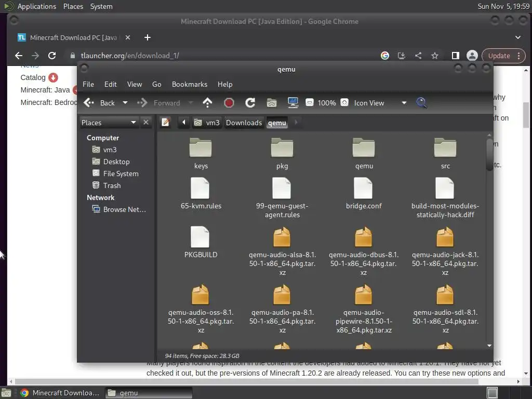This screenshot has width=532, height=399.
Task: Open Minecraft: Java link on webpage
Action: click(45, 90)
